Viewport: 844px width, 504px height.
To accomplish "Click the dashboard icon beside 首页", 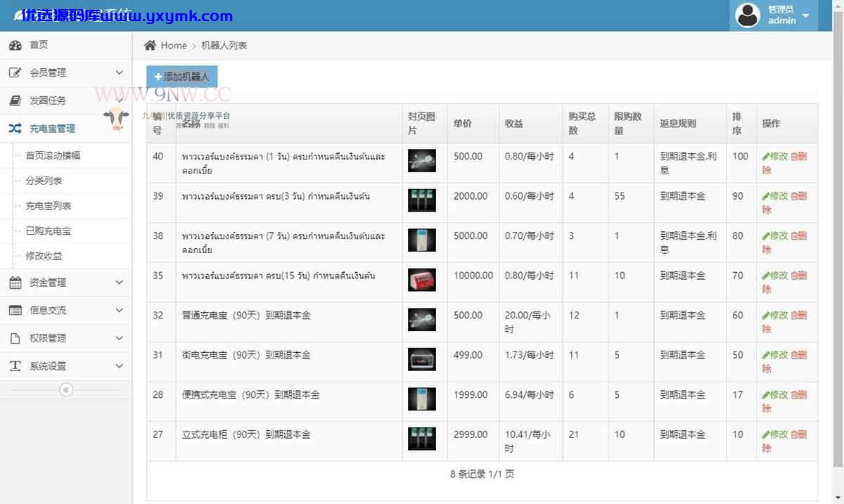I will coord(15,45).
